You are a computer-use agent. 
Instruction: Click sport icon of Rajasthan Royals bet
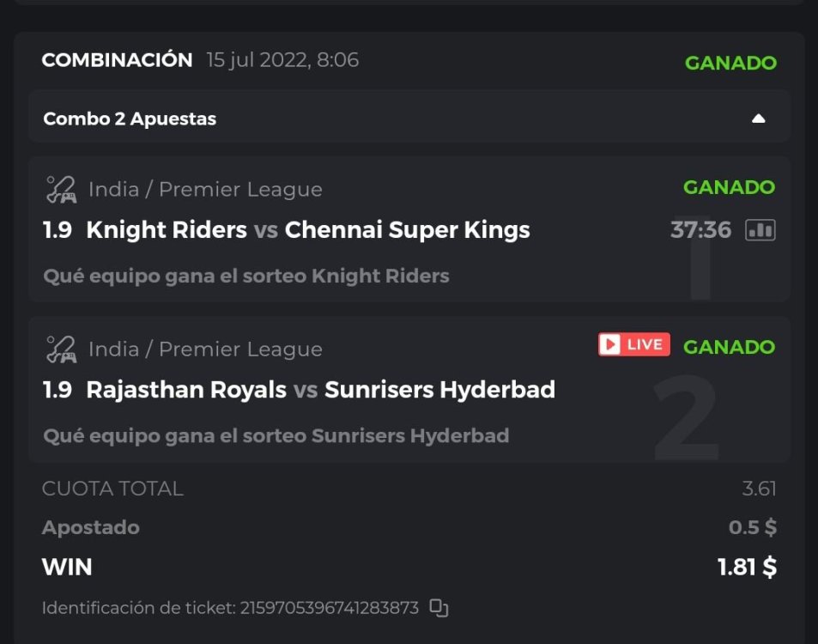coord(61,349)
